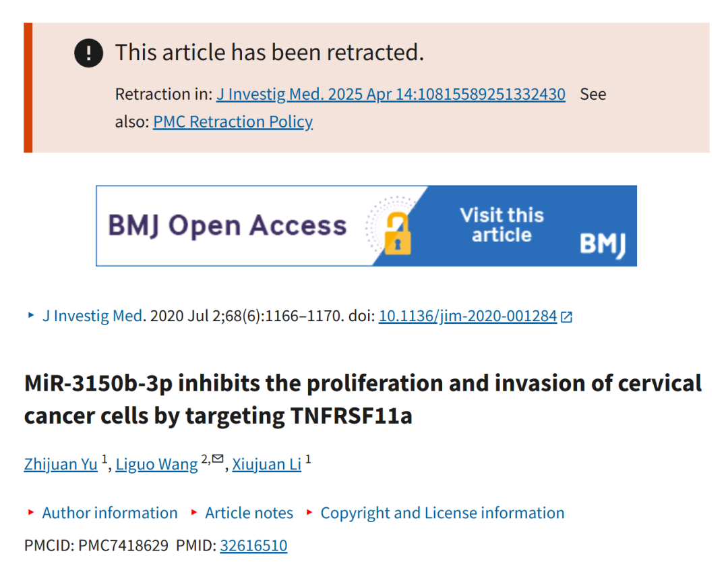728x566 pixels.
Task: Expand Copyright and License information
Action: coord(442,513)
